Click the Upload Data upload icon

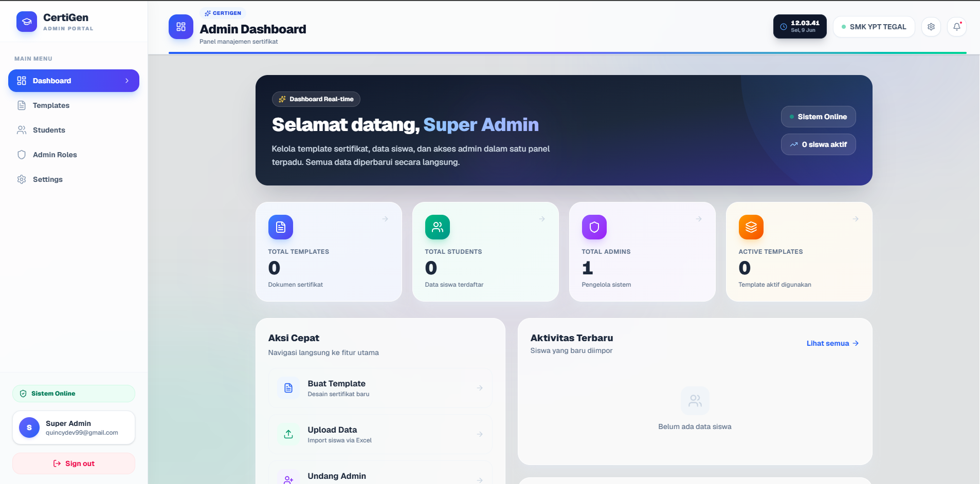tap(288, 434)
